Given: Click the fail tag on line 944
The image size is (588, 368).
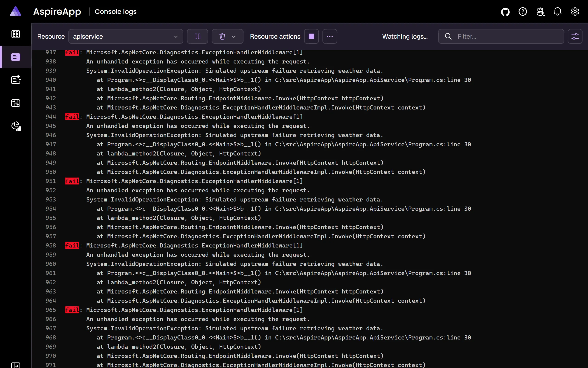Looking at the screenshot, I should (72, 117).
